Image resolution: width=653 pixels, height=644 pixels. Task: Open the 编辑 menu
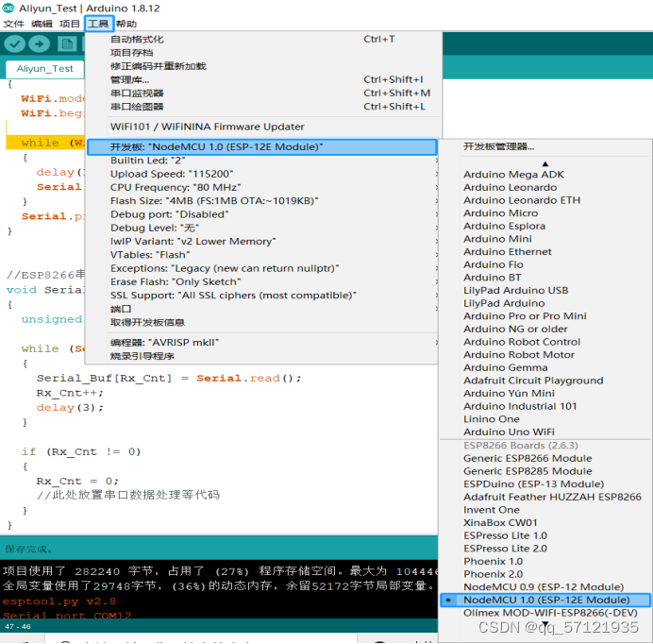[x=42, y=24]
